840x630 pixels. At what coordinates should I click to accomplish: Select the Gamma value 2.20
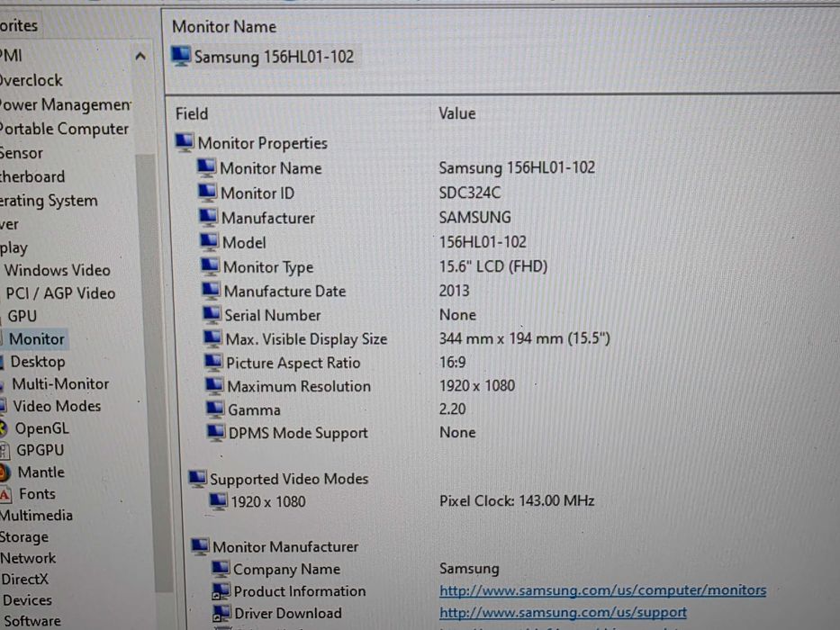pyautogui.click(x=453, y=409)
